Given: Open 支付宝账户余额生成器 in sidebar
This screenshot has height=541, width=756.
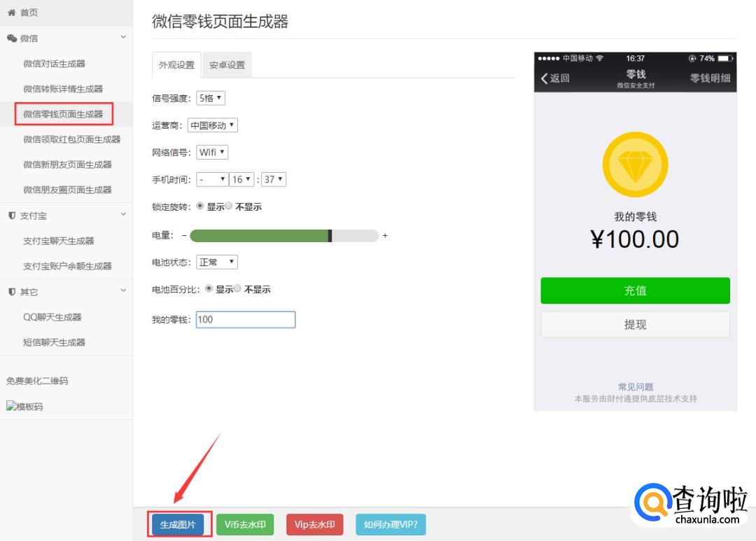Looking at the screenshot, I should [67, 266].
